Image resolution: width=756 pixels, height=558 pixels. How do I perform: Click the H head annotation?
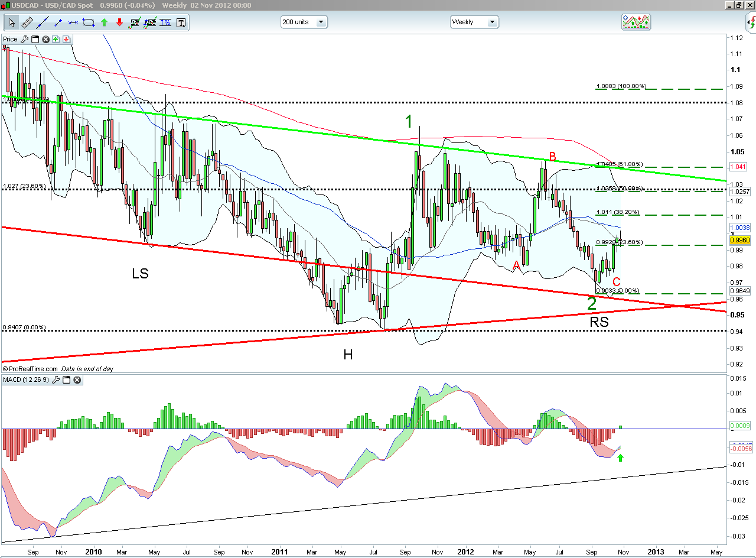pyautogui.click(x=348, y=355)
